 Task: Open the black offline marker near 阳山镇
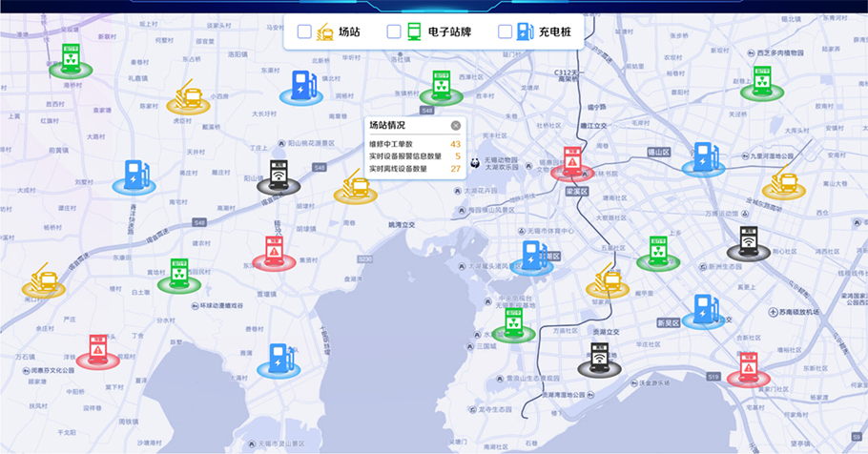tap(278, 176)
